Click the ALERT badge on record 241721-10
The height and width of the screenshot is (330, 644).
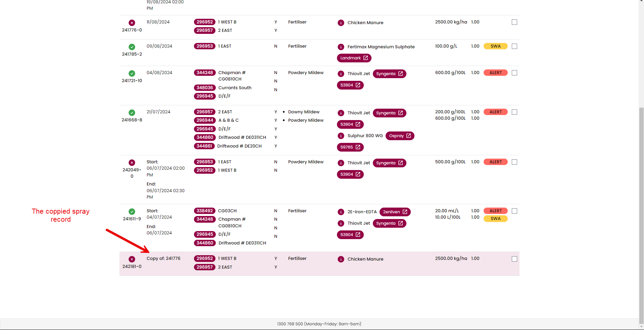click(495, 72)
